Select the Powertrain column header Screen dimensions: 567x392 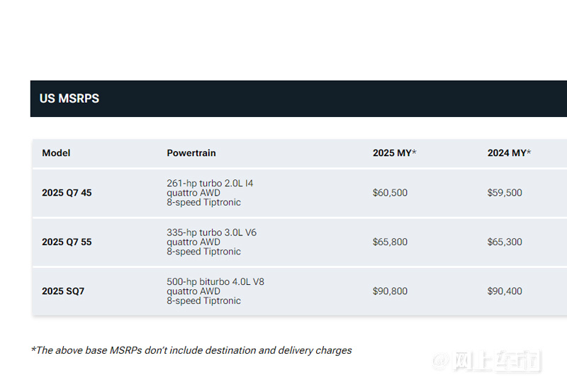[191, 153]
